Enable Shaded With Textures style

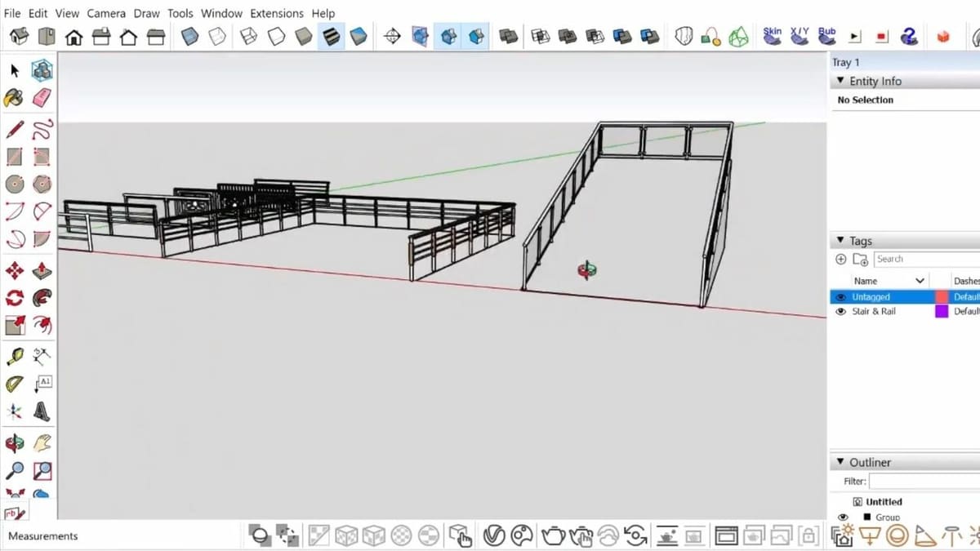pos(331,37)
